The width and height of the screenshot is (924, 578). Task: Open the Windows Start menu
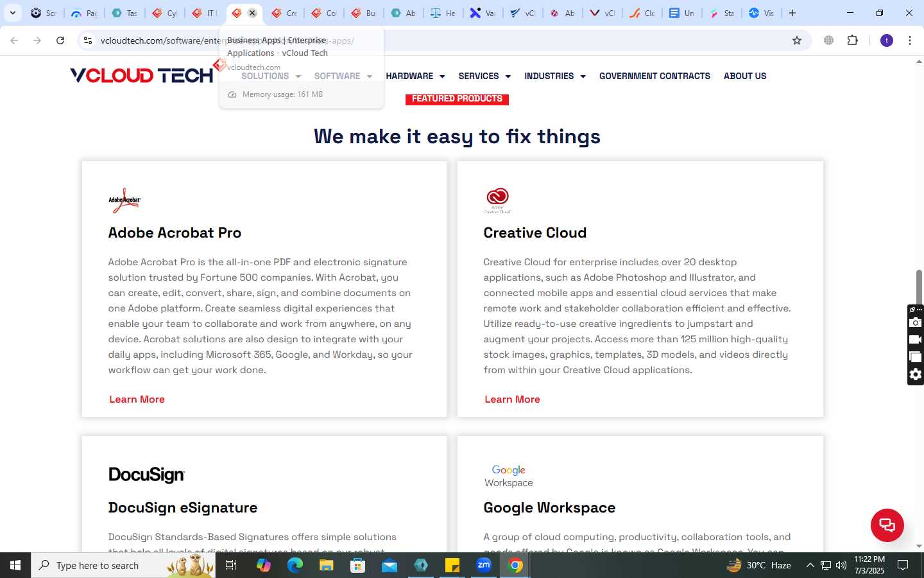coord(15,565)
